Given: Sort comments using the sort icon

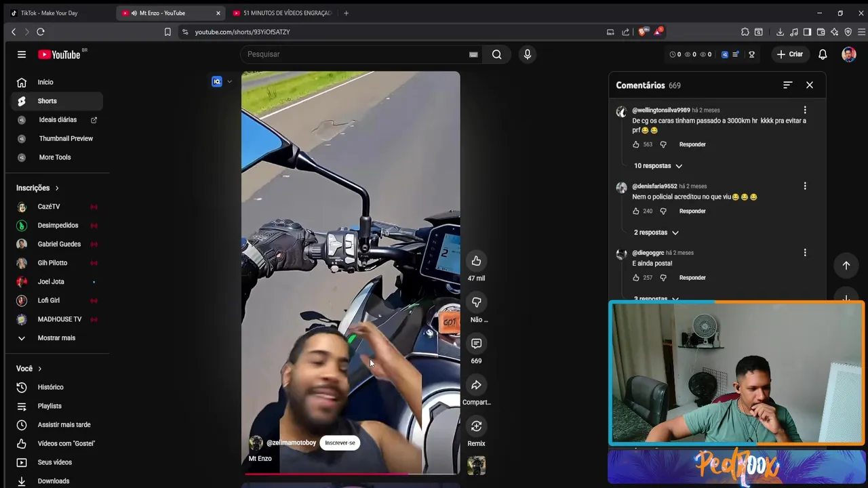Looking at the screenshot, I should pos(787,85).
